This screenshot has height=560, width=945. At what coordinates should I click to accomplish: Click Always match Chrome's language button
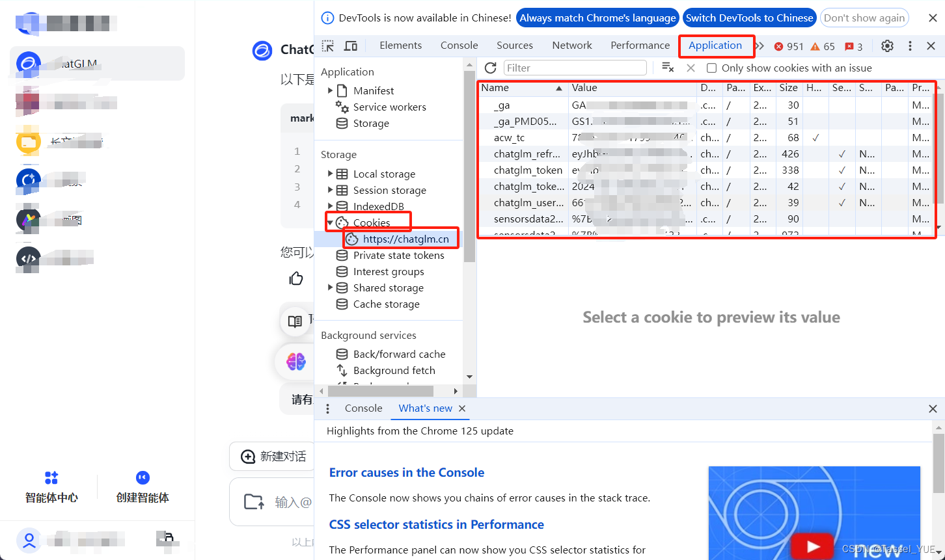point(597,18)
